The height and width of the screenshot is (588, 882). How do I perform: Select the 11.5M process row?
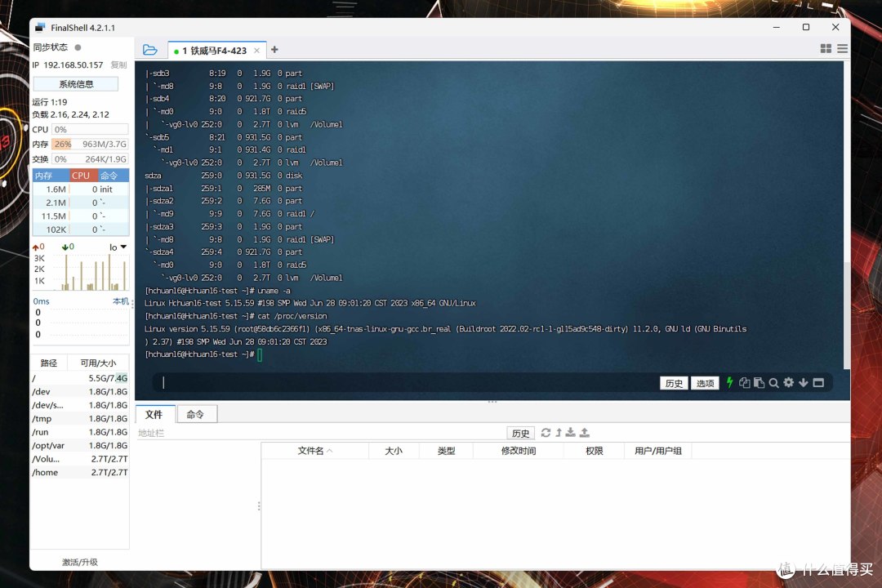pos(80,216)
